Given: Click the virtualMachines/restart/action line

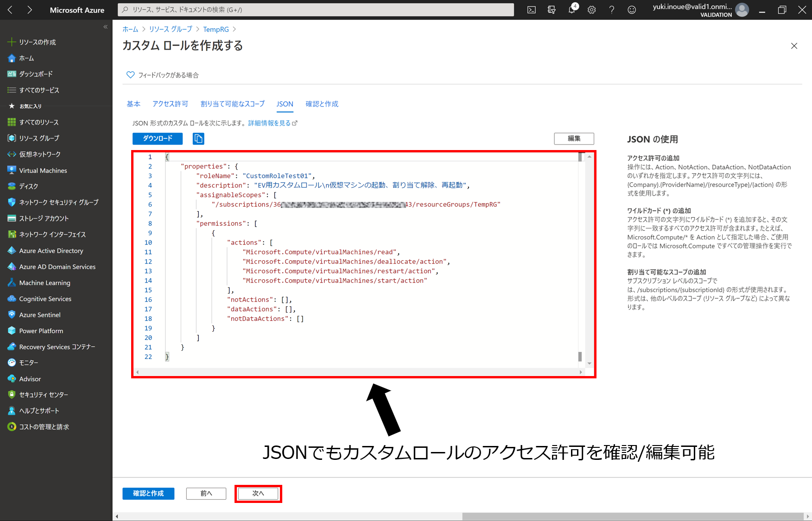Looking at the screenshot, I should (x=340, y=271).
